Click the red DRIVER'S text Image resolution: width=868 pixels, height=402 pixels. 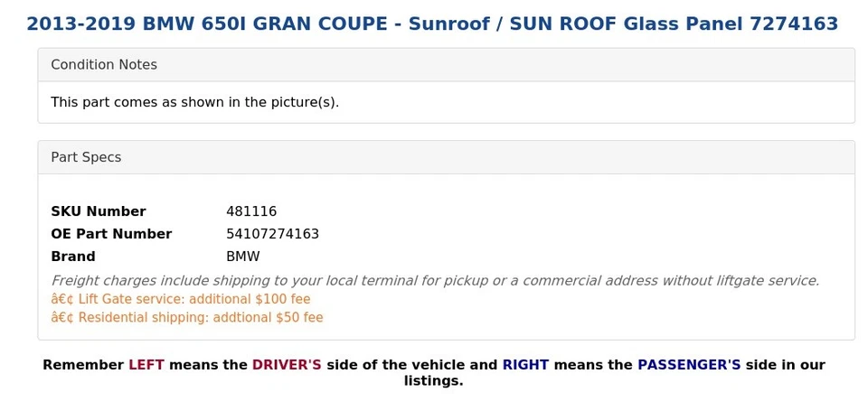[287, 365]
